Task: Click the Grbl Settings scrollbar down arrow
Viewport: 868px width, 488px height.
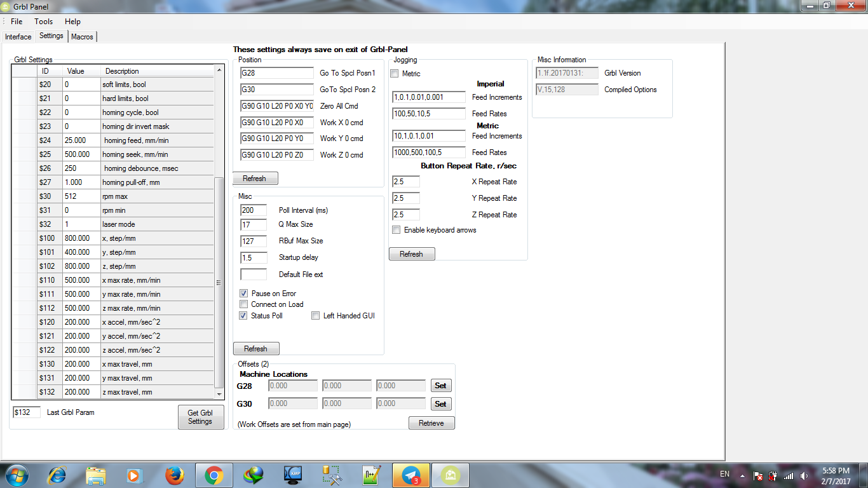Action: [220, 393]
